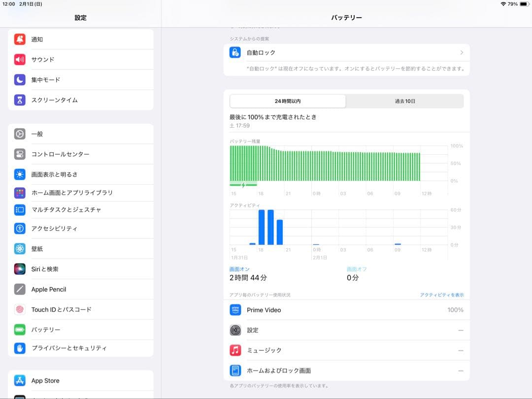Image resolution: width=532 pixels, height=399 pixels.
Task: Select the 一般 (General) gear icon
Action: (x=20, y=133)
